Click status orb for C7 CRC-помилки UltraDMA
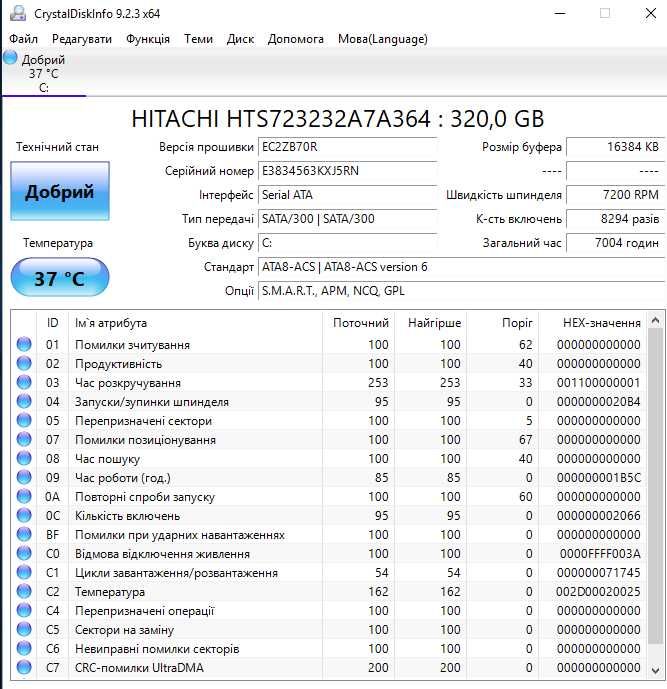This screenshot has width=667, height=689. pos(24,667)
